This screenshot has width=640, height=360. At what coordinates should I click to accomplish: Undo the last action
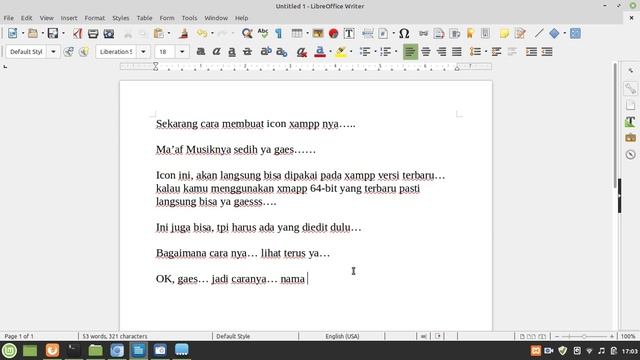[x=202, y=33]
